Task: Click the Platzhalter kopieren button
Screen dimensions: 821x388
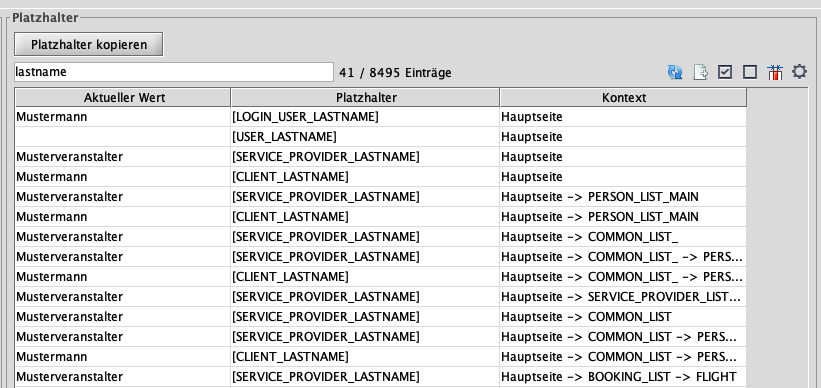Action: (x=89, y=45)
